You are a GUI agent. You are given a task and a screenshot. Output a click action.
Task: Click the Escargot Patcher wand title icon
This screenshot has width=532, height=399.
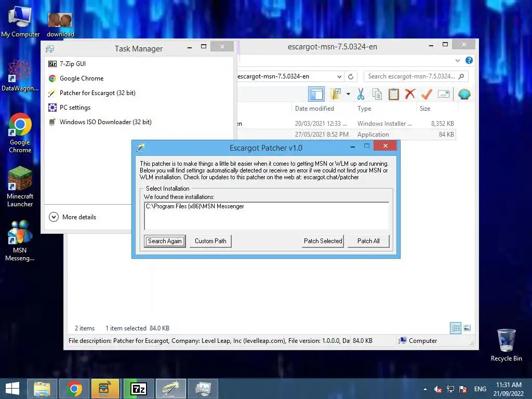(x=140, y=147)
